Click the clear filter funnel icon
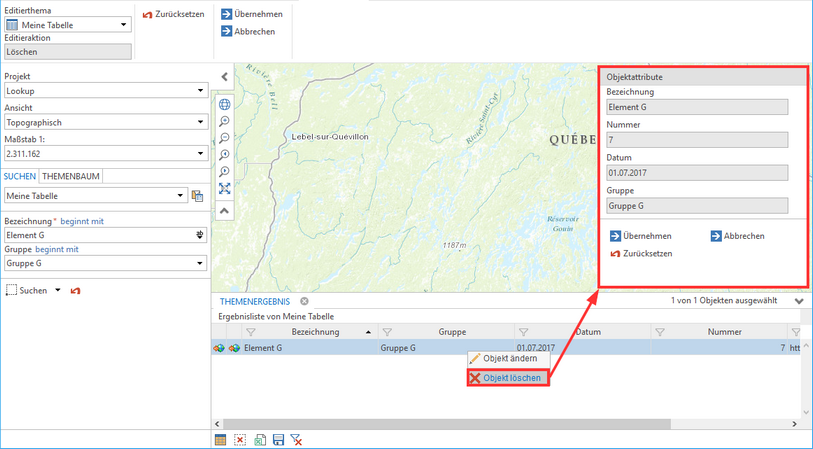 tap(296, 439)
